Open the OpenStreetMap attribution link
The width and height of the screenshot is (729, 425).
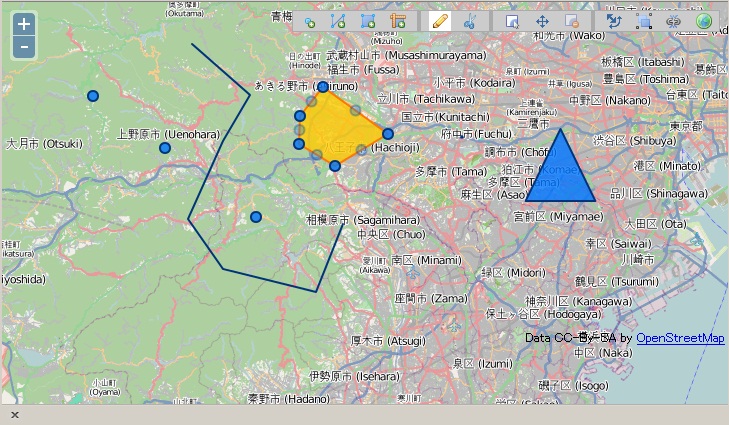[680, 338]
